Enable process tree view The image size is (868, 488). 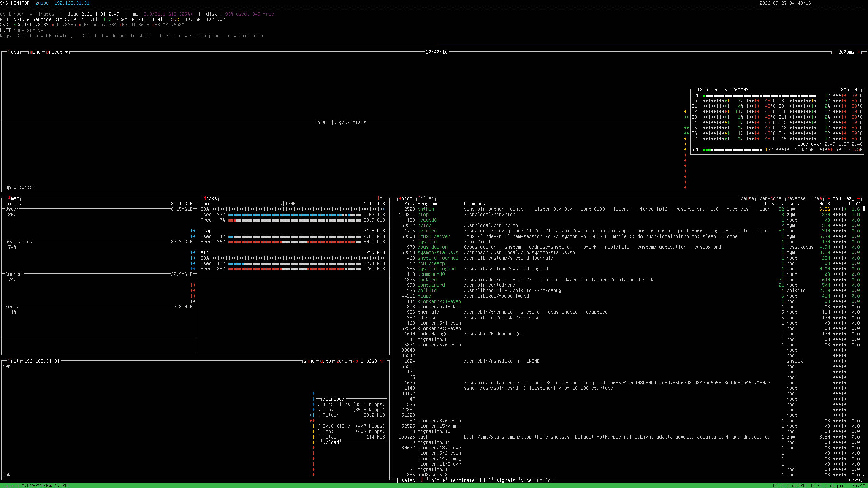816,198
